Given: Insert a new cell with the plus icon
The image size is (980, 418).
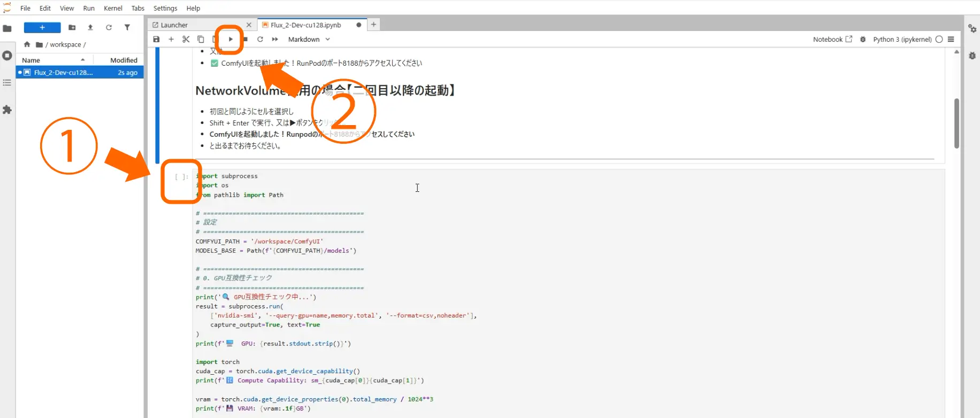Looking at the screenshot, I should coord(171,39).
